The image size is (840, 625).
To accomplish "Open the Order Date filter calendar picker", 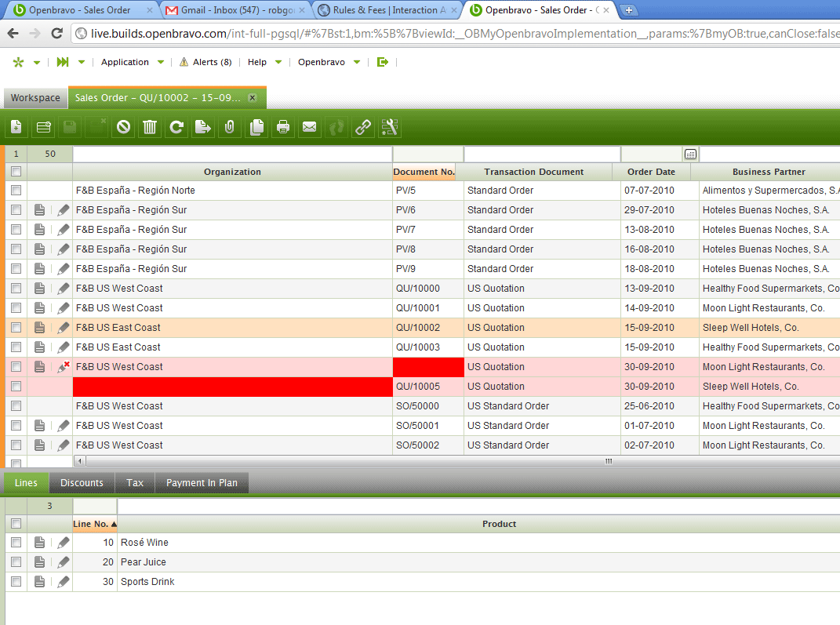I will (x=690, y=154).
